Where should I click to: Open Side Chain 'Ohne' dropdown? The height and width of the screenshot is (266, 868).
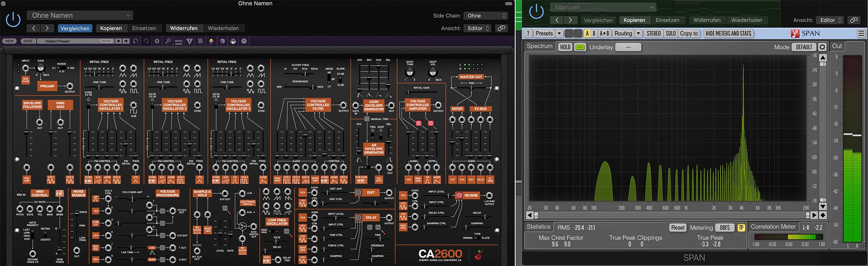click(486, 16)
